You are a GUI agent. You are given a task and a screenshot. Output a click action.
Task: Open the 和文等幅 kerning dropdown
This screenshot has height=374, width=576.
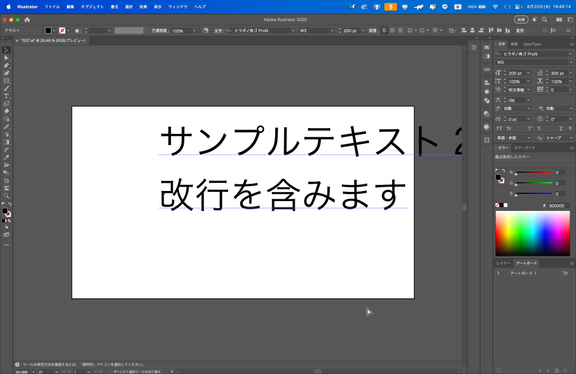click(528, 90)
